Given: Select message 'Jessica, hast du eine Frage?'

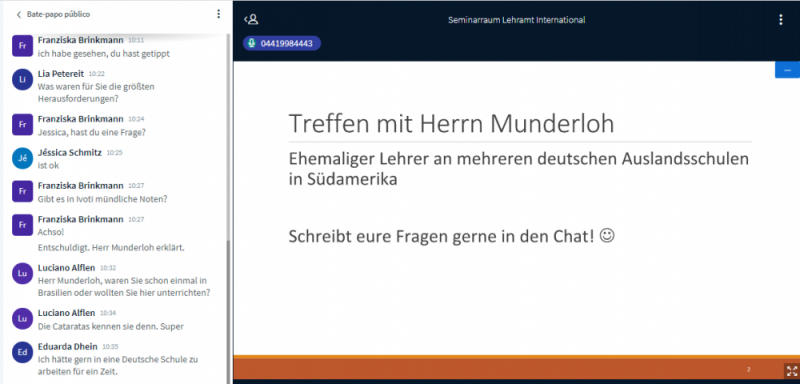Looking at the screenshot, I should 92,132.
